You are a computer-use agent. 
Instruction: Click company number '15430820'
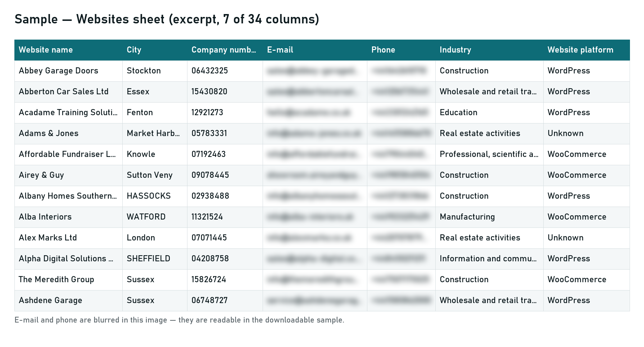(x=225, y=92)
